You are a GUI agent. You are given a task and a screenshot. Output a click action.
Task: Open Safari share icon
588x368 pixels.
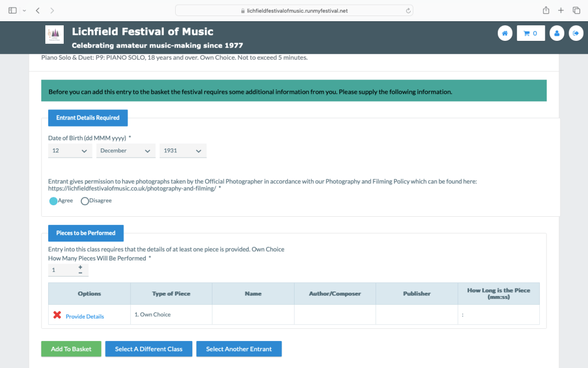click(546, 10)
